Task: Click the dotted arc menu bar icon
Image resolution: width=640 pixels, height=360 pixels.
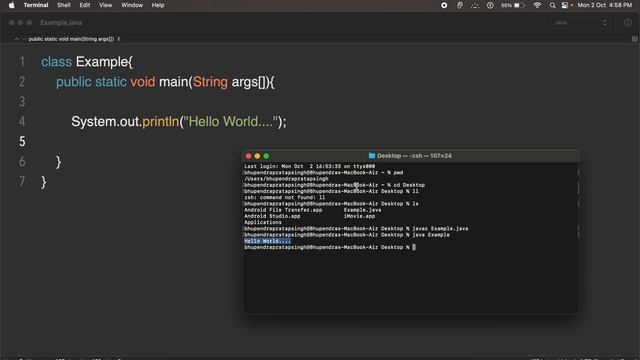Action: (x=475, y=5)
